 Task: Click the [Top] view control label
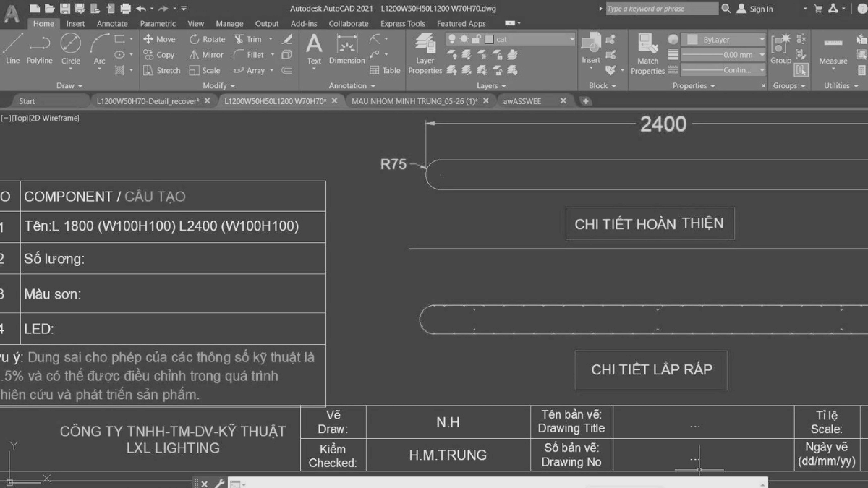(x=20, y=118)
